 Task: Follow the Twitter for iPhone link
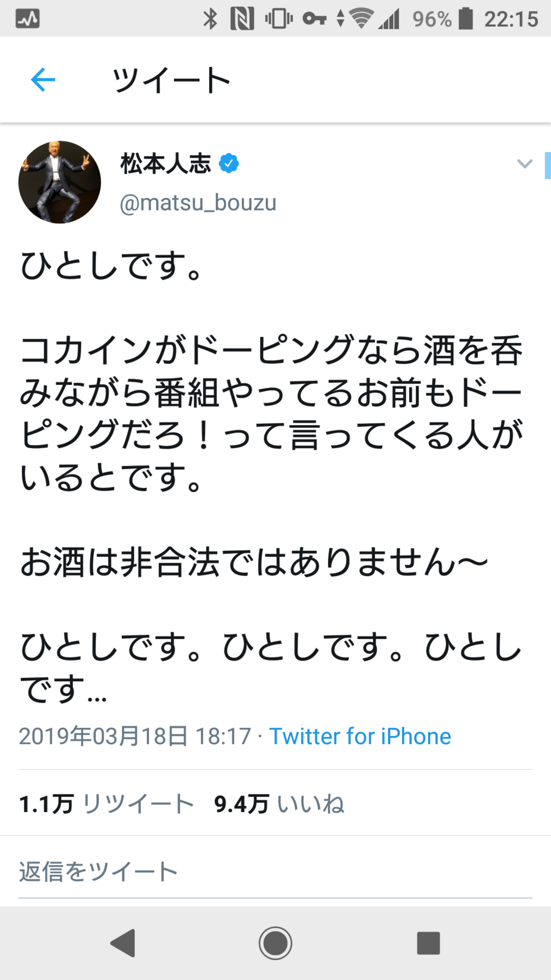360,736
